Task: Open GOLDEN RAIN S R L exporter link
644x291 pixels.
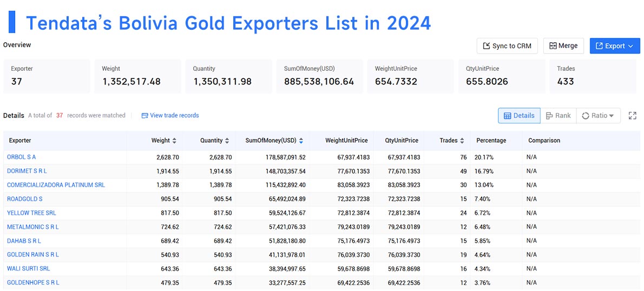Action: (33, 254)
